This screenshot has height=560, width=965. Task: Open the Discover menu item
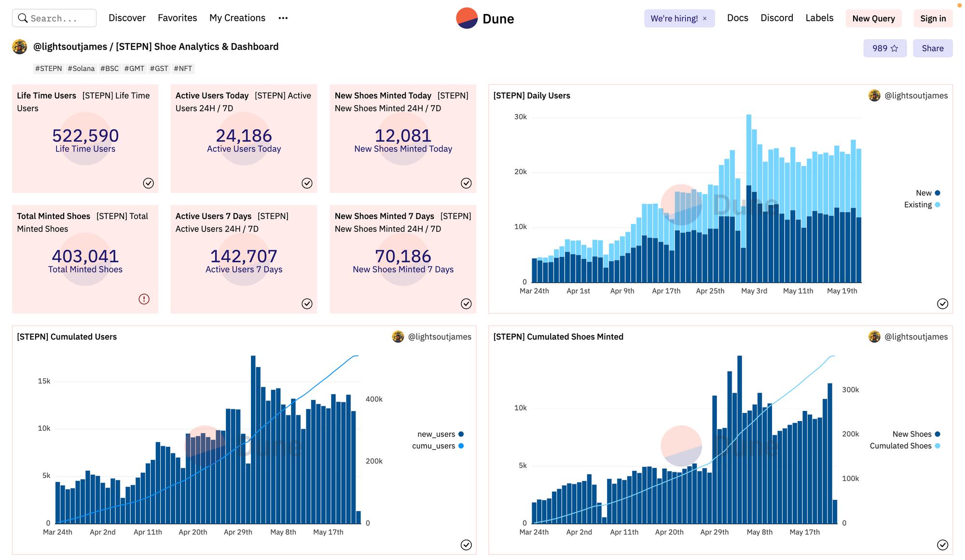click(127, 18)
